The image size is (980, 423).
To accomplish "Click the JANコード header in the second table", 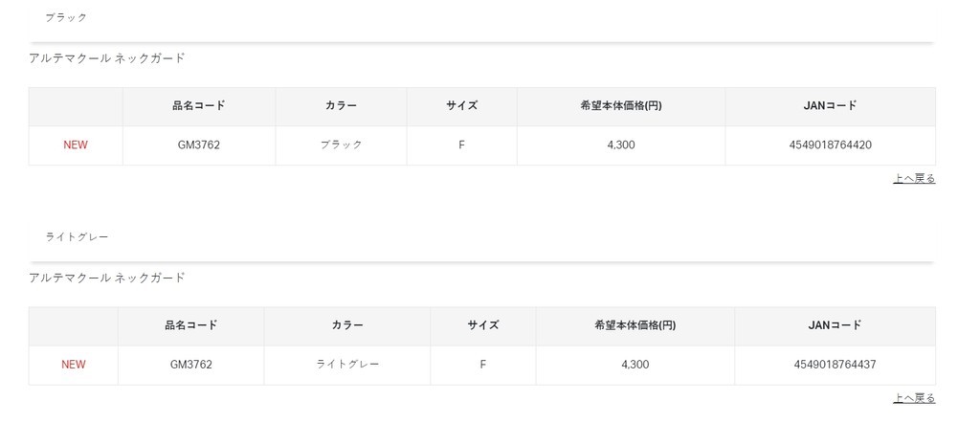I will (835, 325).
